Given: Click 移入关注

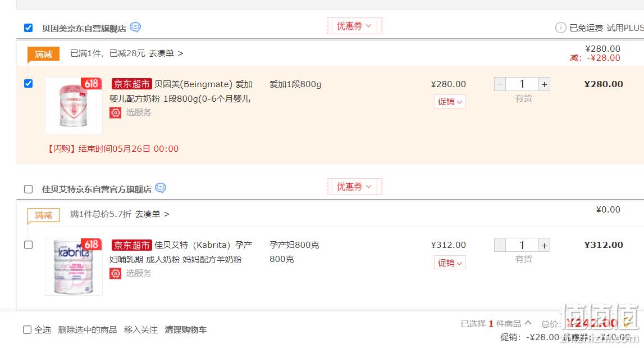Looking at the screenshot, I should [x=141, y=330].
